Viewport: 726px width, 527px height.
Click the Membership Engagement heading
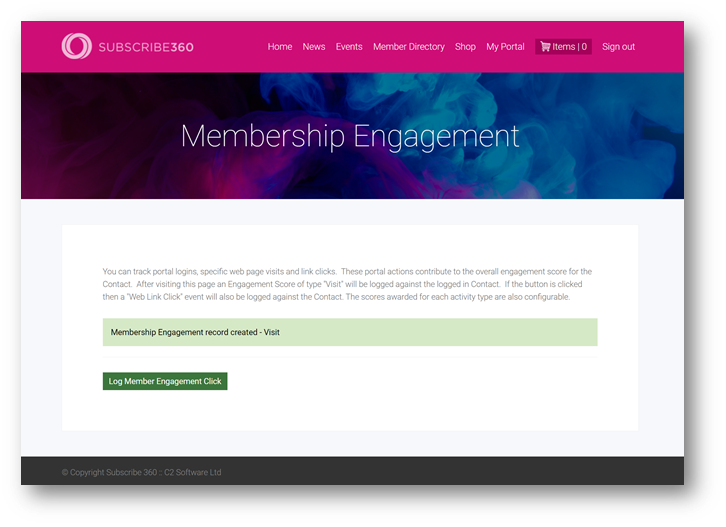click(350, 136)
